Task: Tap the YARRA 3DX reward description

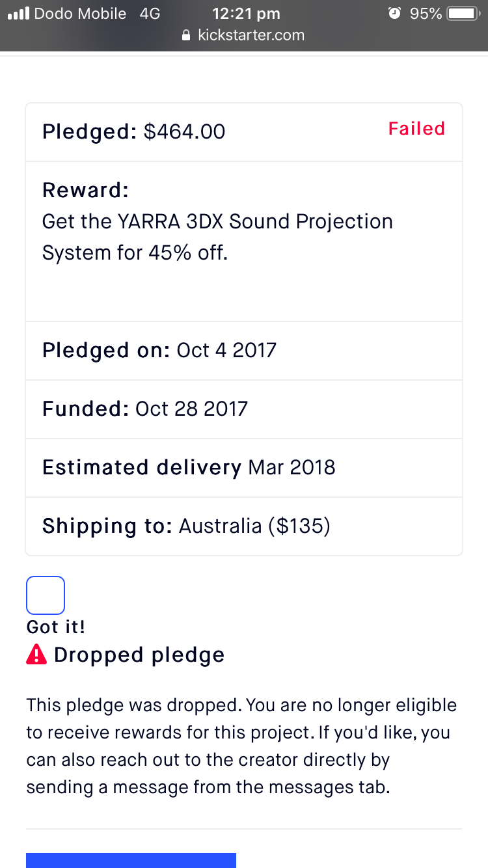Action: point(217,237)
